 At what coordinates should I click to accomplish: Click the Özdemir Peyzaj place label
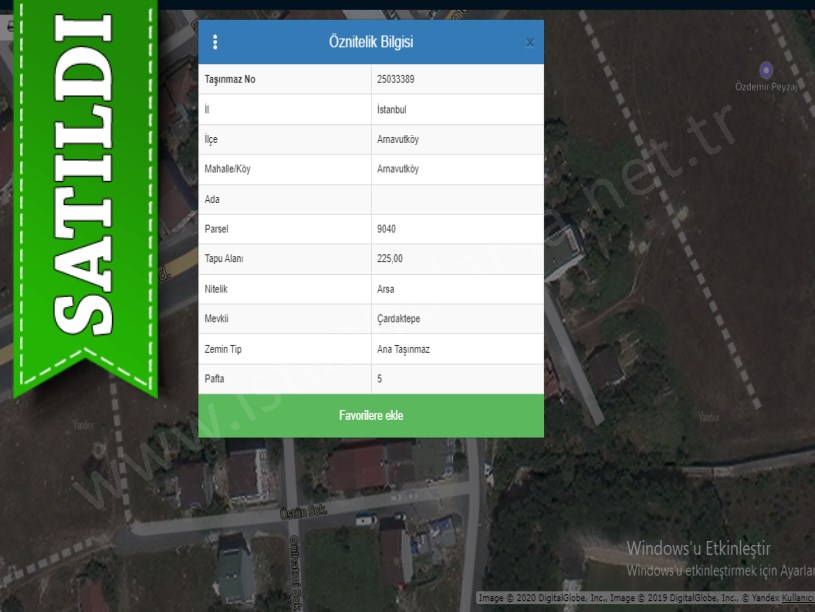[x=766, y=87]
